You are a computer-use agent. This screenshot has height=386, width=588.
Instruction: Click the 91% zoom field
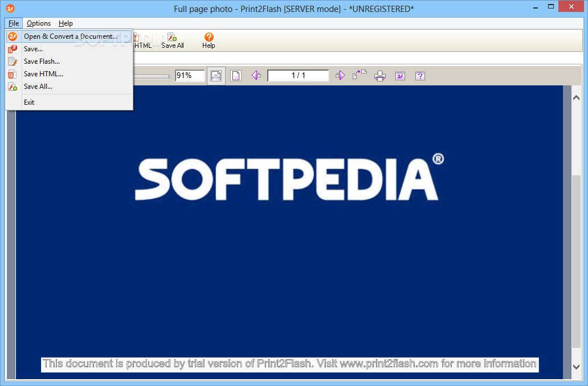(190, 75)
